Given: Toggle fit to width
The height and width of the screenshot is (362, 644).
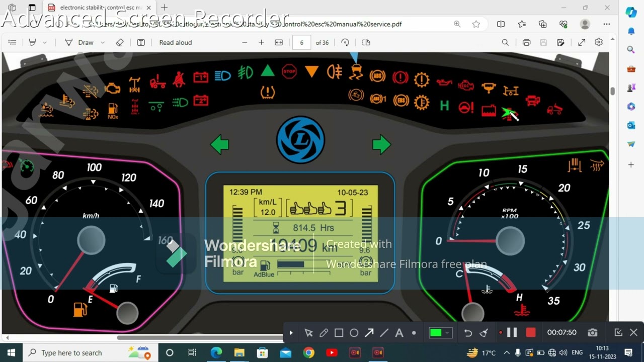Looking at the screenshot, I should coord(279,43).
